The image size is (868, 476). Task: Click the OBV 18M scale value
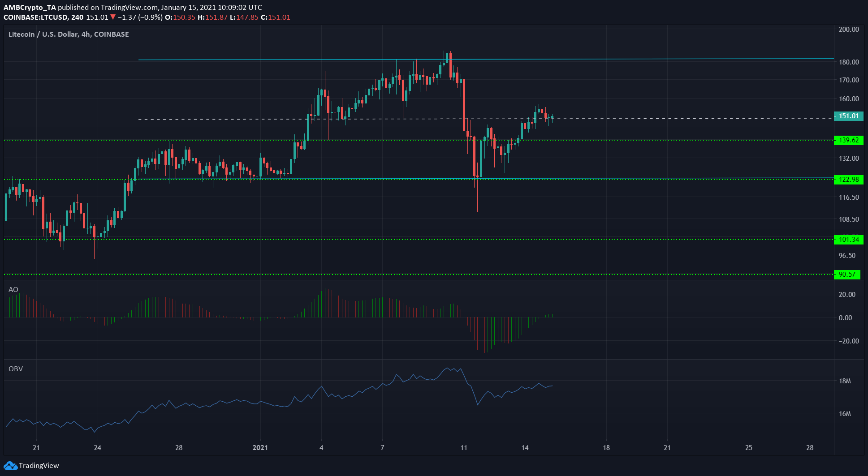[x=845, y=382]
